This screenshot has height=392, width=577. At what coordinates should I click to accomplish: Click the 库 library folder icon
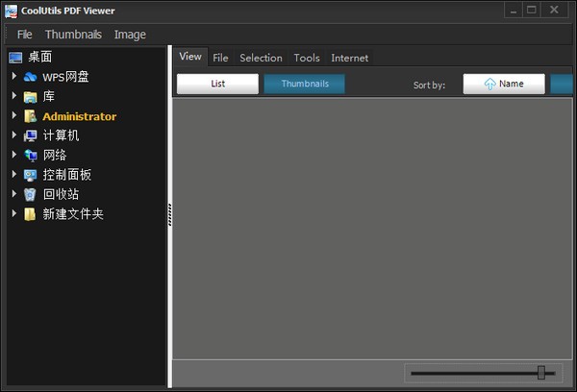[x=30, y=97]
